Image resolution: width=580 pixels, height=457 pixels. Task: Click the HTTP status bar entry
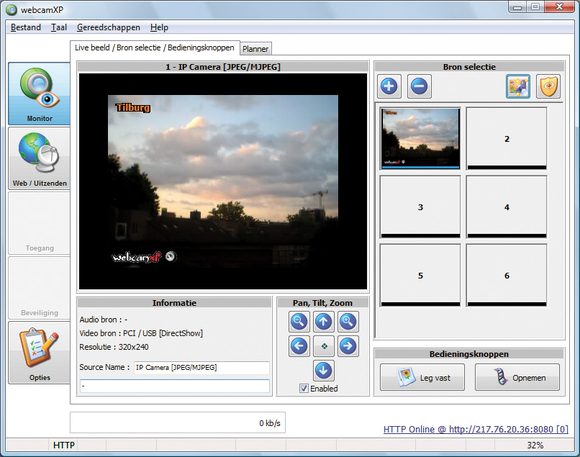(64, 445)
